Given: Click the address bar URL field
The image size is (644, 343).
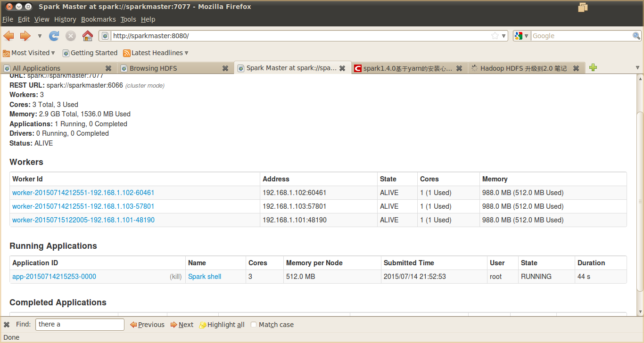Looking at the screenshot, I should tap(300, 36).
